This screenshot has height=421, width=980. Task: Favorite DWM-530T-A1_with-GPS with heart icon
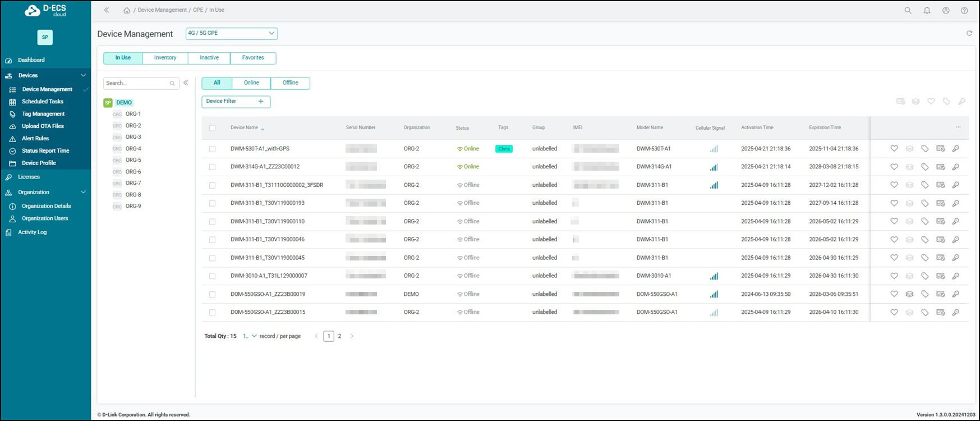[x=894, y=149]
